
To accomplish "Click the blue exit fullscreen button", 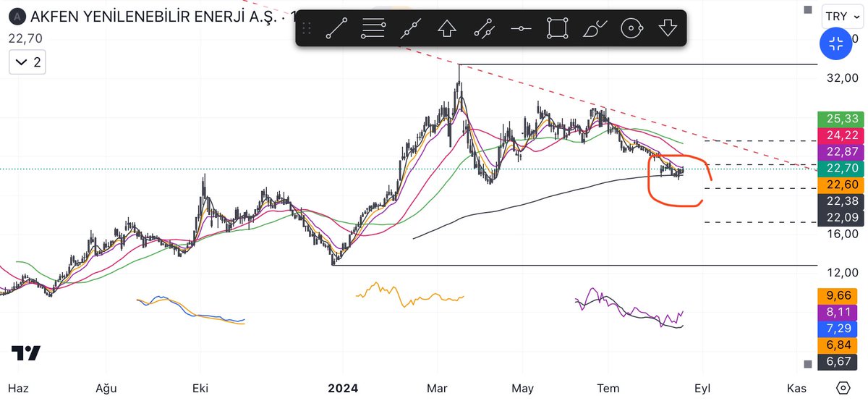I will (x=836, y=43).
